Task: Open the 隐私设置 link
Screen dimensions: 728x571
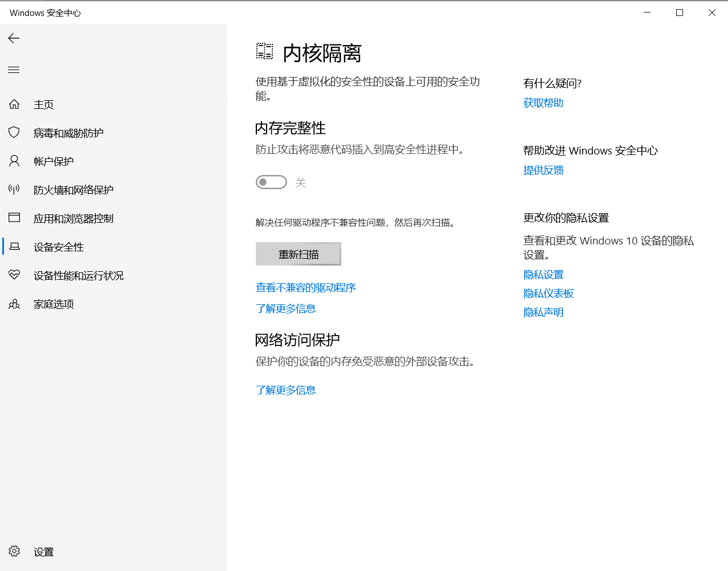Action: pos(543,275)
